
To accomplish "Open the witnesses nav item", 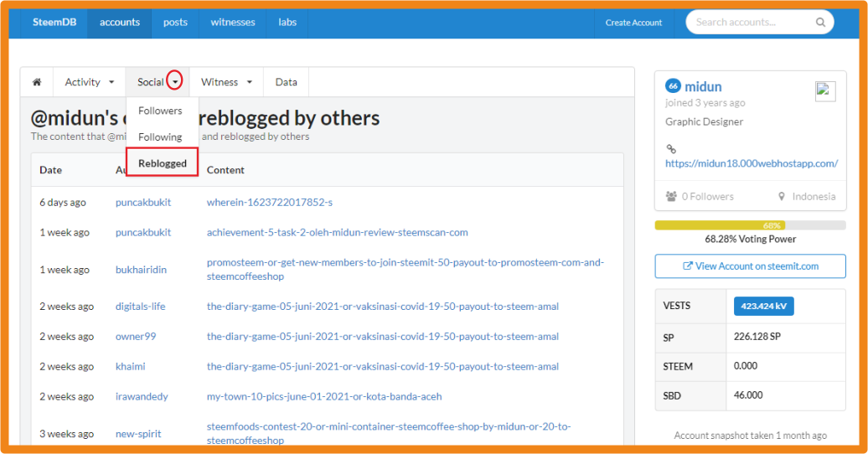I will (233, 22).
